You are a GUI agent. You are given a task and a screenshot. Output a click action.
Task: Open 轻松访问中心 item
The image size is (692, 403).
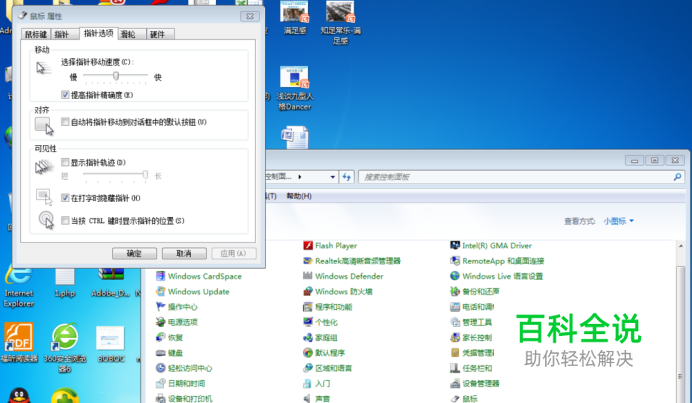[x=184, y=368]
